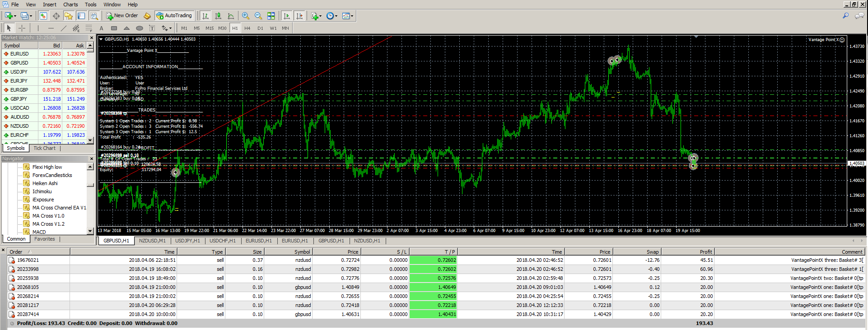
Task: Set timeframe to H4
Action: point(247,28)
